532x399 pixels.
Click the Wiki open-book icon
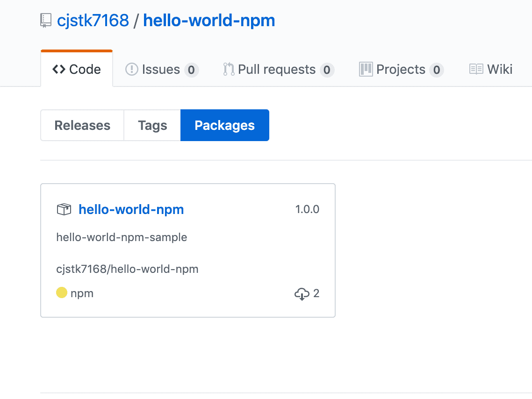coord(476,70)
